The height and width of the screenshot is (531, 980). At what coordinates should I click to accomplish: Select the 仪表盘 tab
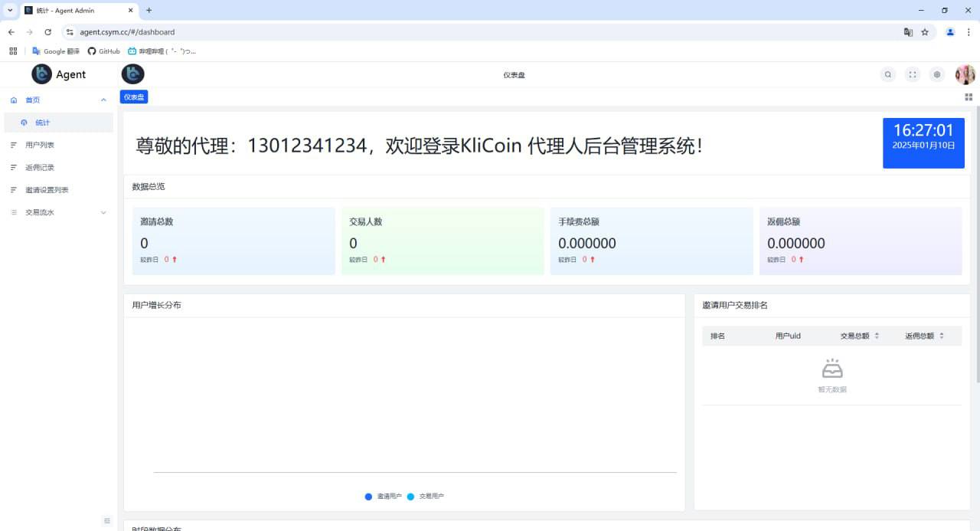134,97
